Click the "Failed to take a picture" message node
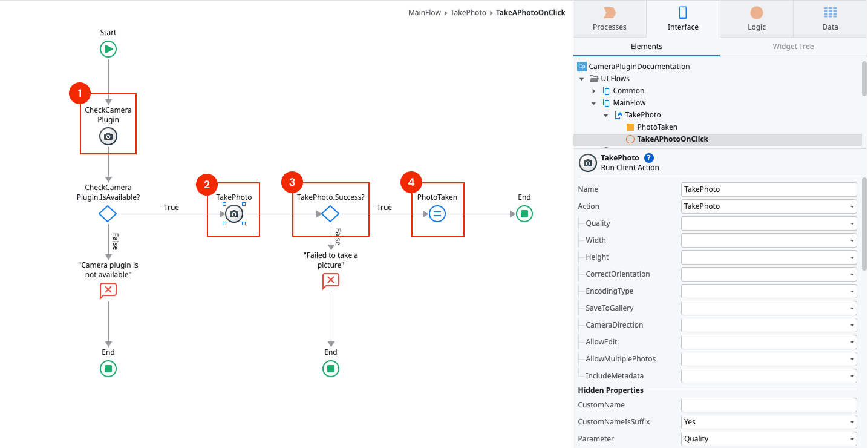 (x=330, y=281)
